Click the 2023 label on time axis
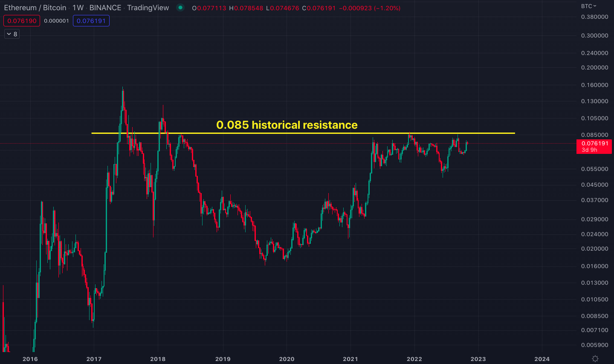This screenshot has height=364, width=614. click(x=478, y=359)
